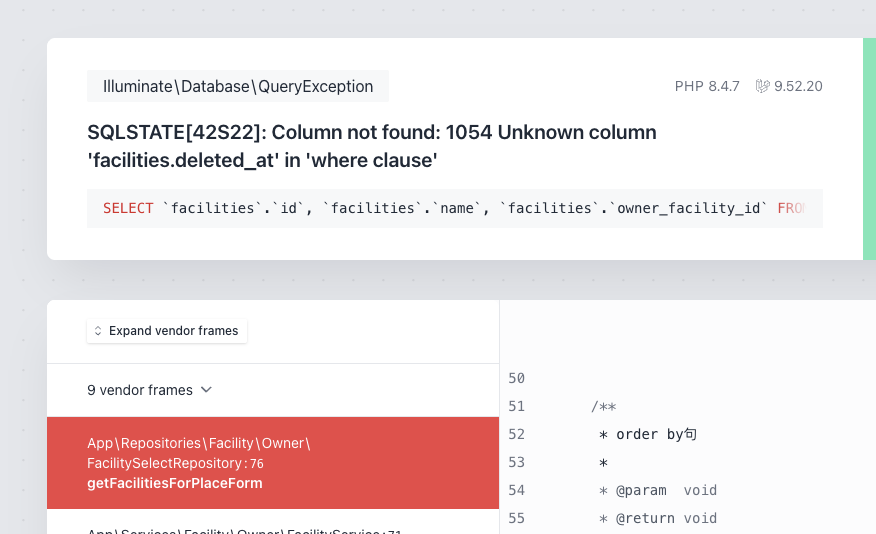Click line number 54 in code viewer

click(516, 490)
